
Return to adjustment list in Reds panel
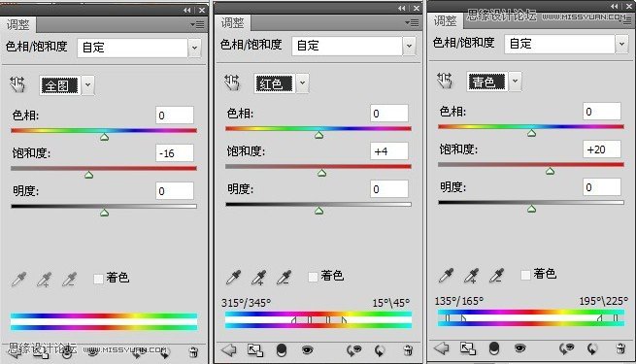(x=229, y=349)
